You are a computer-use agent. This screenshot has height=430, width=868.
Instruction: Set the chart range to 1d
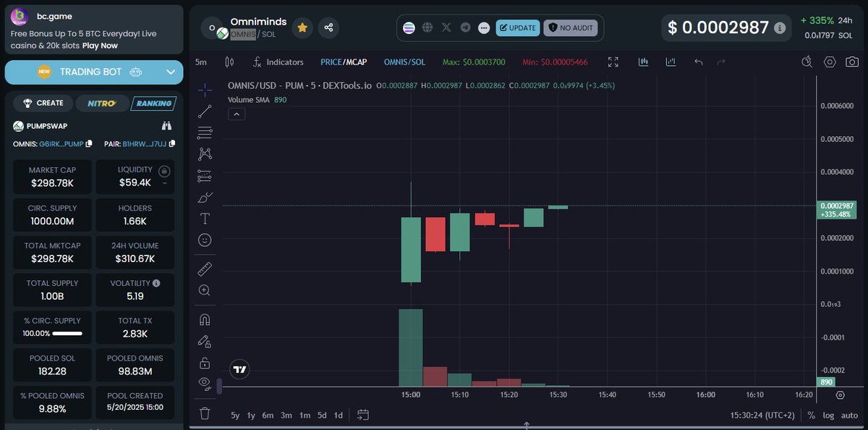click(x=338, y=416)
